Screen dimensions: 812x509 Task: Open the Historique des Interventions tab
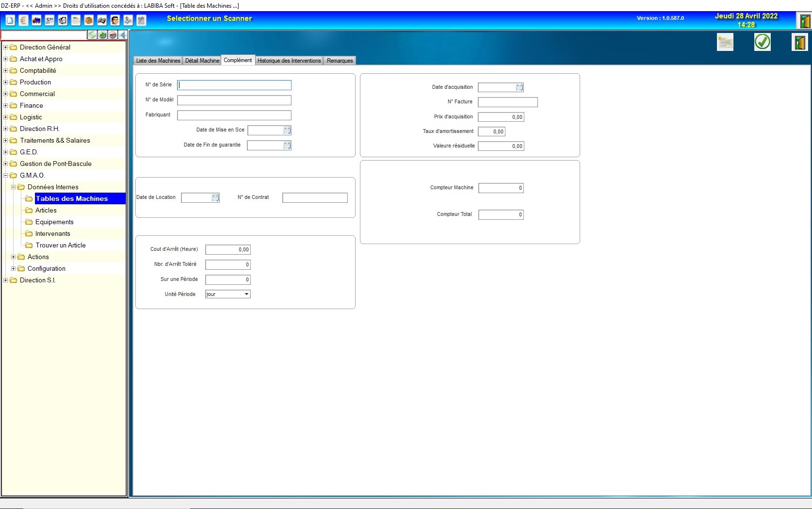click(289, 61)
